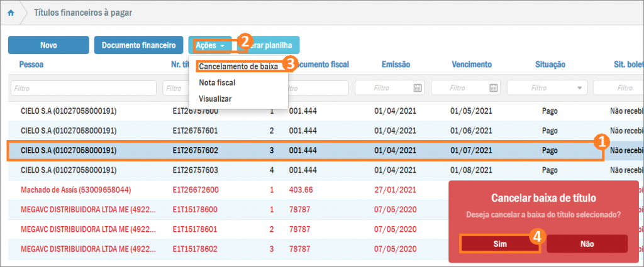
Task: Select row with title E1T26757603
Action: 195,170
